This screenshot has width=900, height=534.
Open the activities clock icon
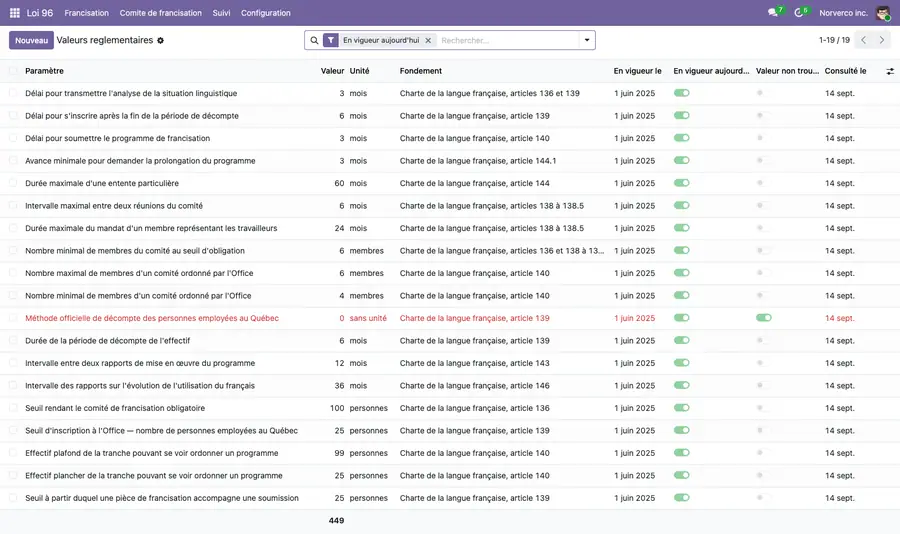click(798, 13)
